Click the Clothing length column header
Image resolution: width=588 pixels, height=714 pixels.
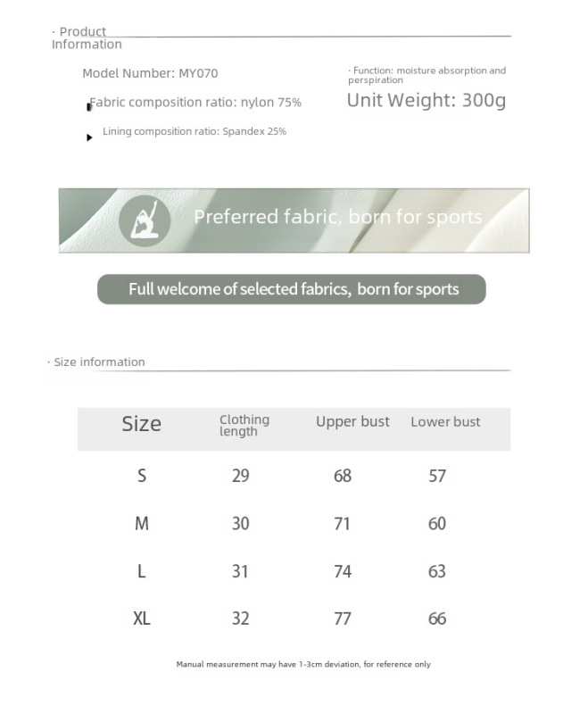pos(244,426)
